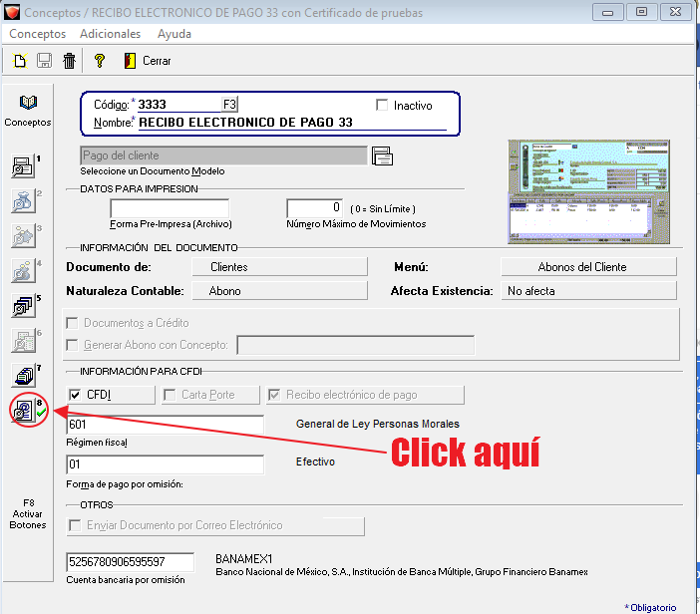700x614 pixels.
Task: Click the Save diskette toolbar icon
Action: pyautogui.click(x=44, y=61)
